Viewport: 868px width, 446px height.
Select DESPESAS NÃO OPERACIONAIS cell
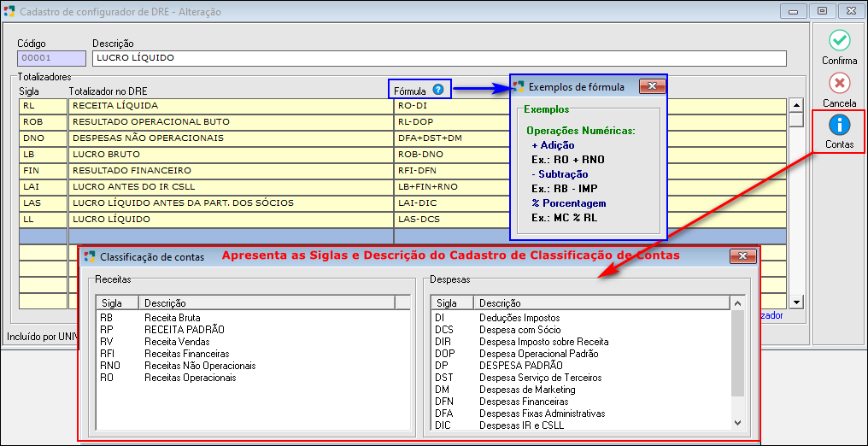pyautogui.click(x=231, y=138)
